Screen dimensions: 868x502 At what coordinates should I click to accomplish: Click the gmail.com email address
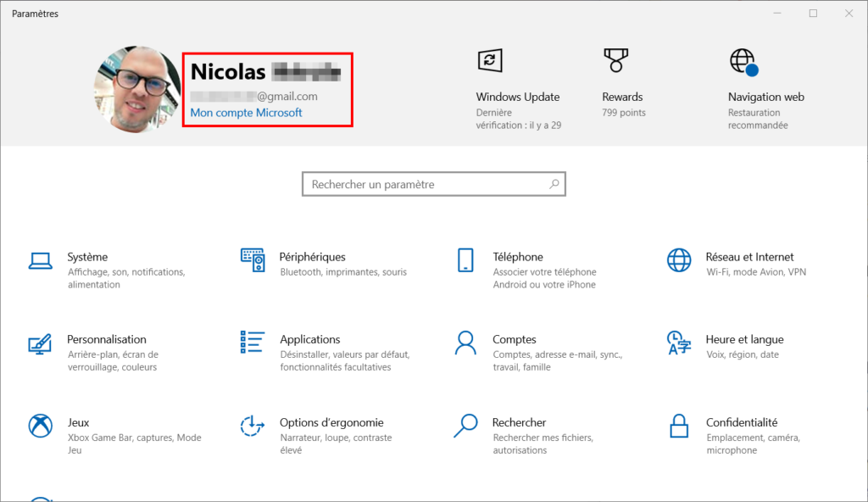coord(254,96)
